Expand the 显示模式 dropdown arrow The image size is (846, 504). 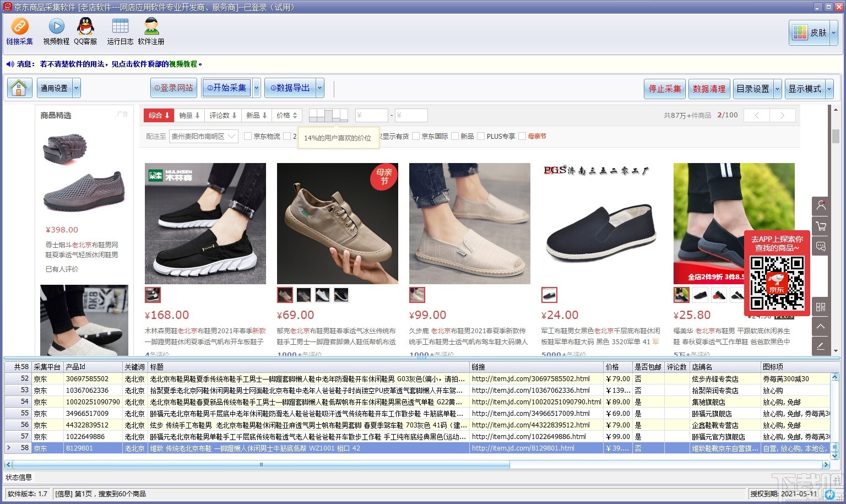click(x=829, y=89)
